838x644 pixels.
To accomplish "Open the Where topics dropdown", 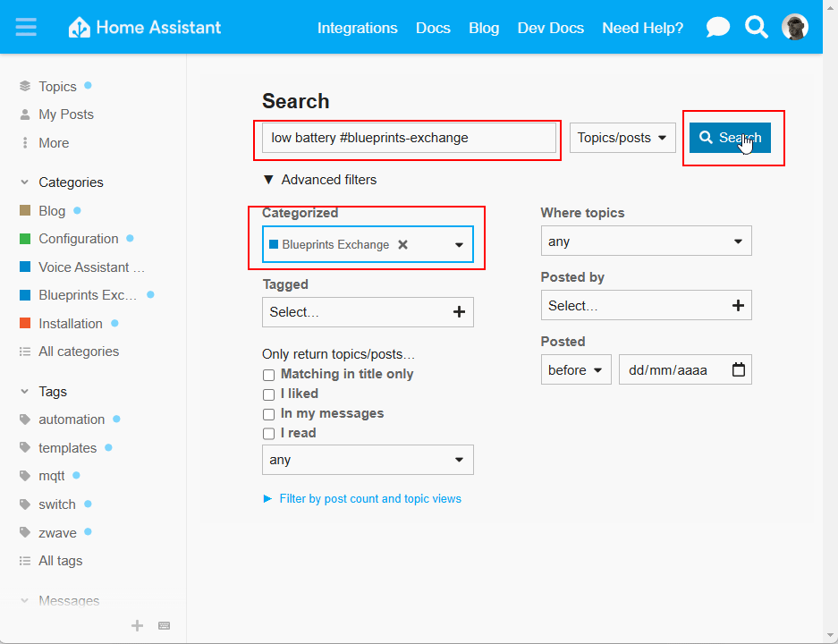I will pos(646,241).
